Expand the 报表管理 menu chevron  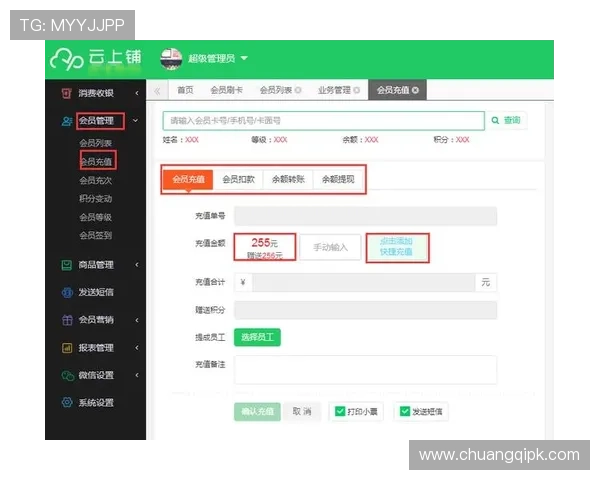[x=137, y=348]
